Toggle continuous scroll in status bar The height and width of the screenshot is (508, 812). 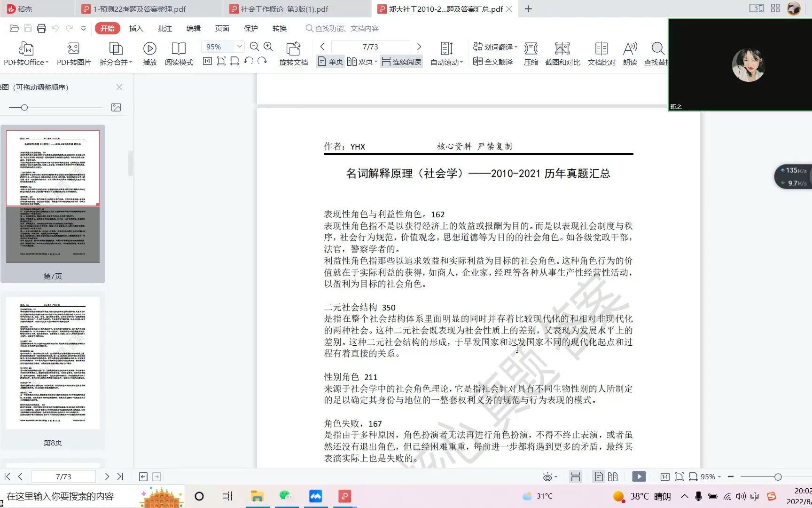[575, 476]
